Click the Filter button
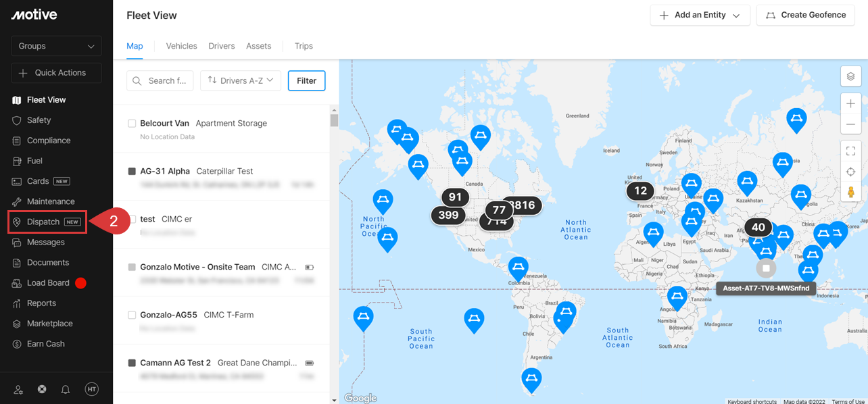 tap(306, 80)
